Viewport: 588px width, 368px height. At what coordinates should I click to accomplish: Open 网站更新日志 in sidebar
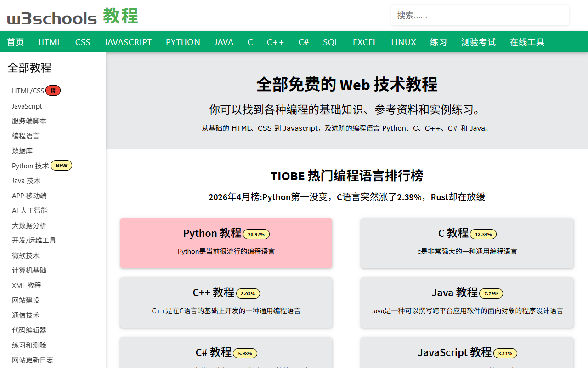click(x=32, y=360)
